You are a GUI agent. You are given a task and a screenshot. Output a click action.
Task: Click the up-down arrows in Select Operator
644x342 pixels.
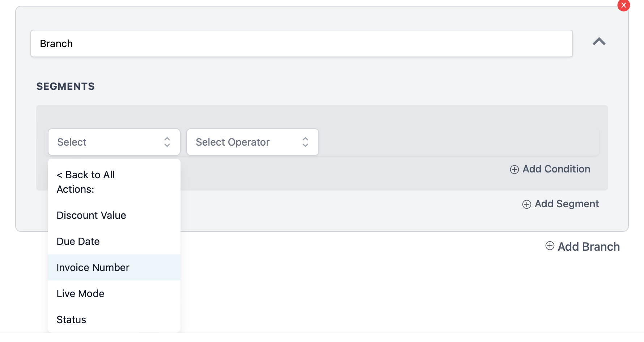pyautogui.click(x=305, y=142)
